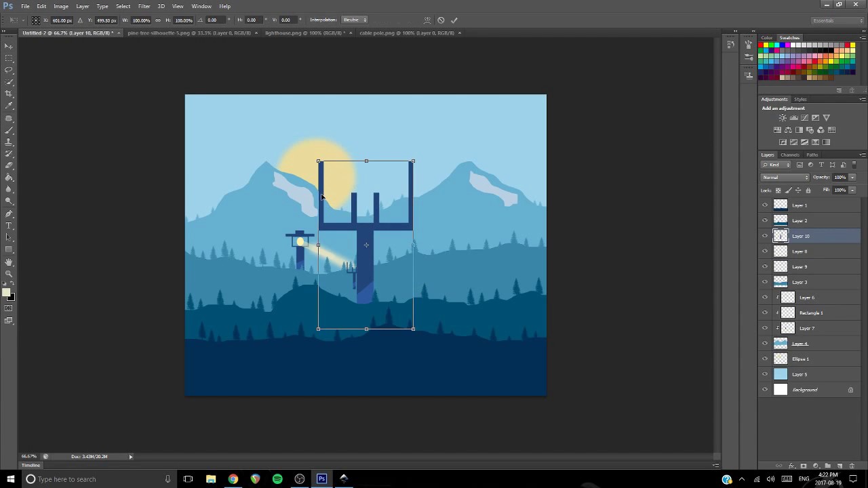The height and width of the screenshot is (488, 868).
Task: Pick the red swatch in Swatches panel
Action: coord(762,45)
